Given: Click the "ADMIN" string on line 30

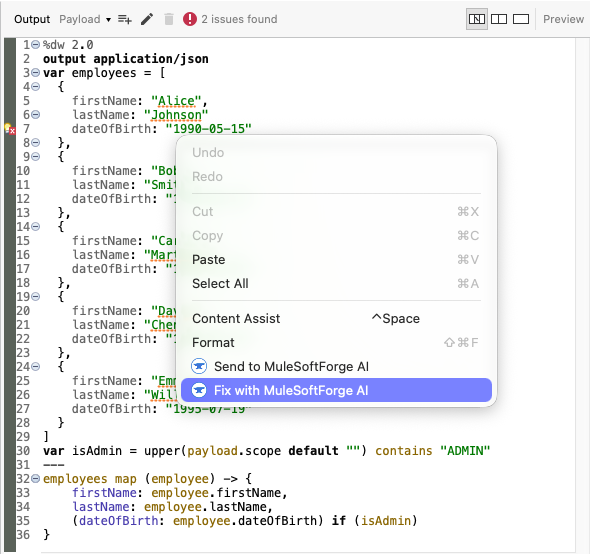Looking at the screenshot, I should click(x=465, y=451).
